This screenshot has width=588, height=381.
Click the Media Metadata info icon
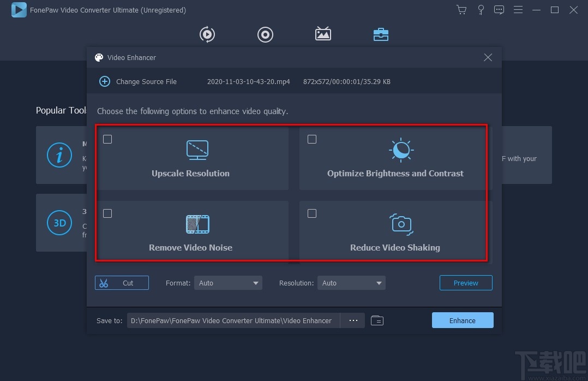click(59, 154)
